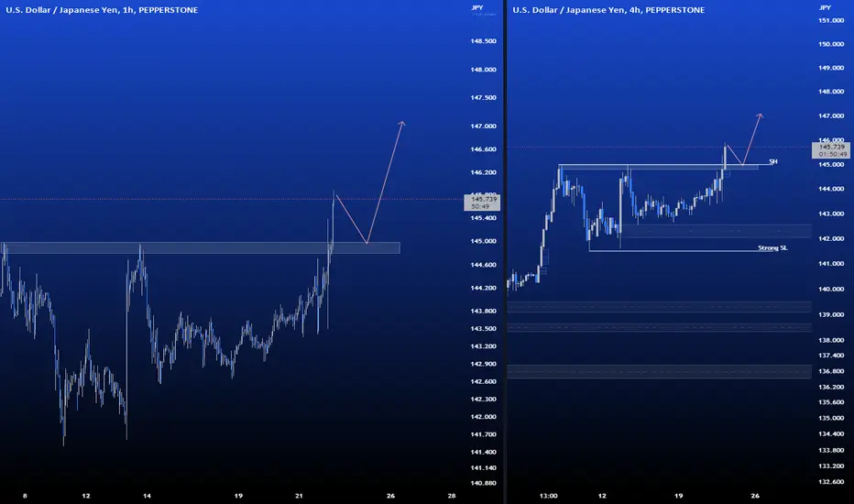Click 141.000 on the 4h price axis
This screenshot has height=504, width=854.
pyautogui.click(x=831, y=264)
